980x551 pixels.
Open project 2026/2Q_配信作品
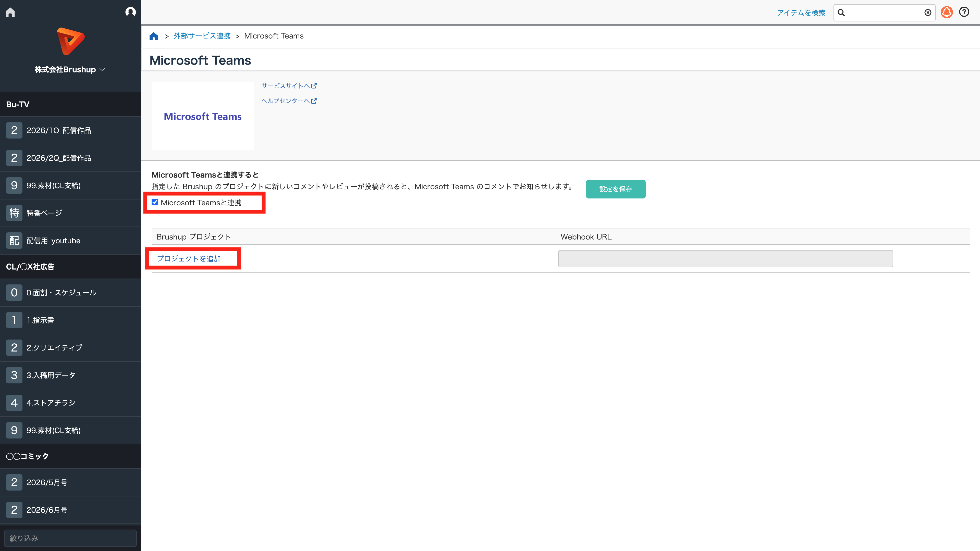pyautogui.click(x=70, y=158)
